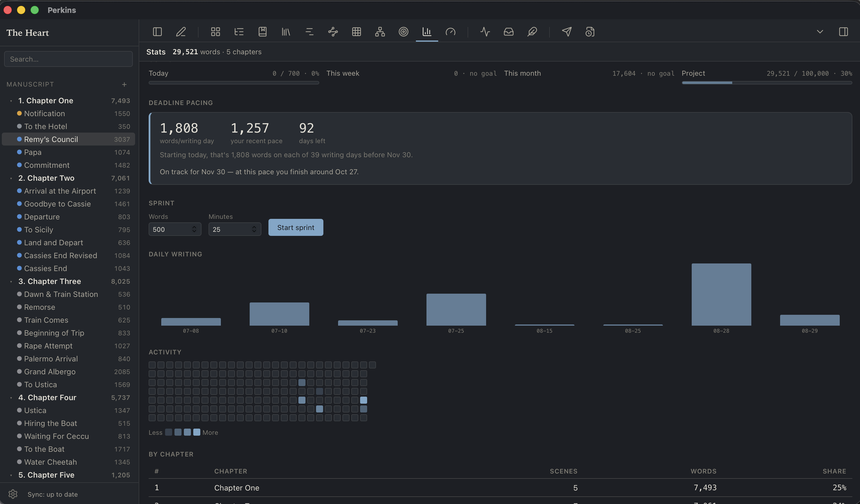The image size is (860, 504).
Task: Select the bar chart Stats view
Action: coord(427,32)
